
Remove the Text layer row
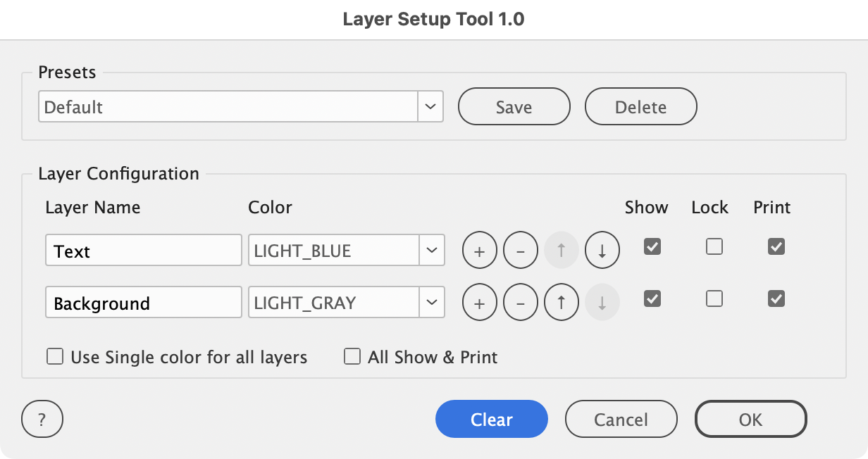[521, 251]
